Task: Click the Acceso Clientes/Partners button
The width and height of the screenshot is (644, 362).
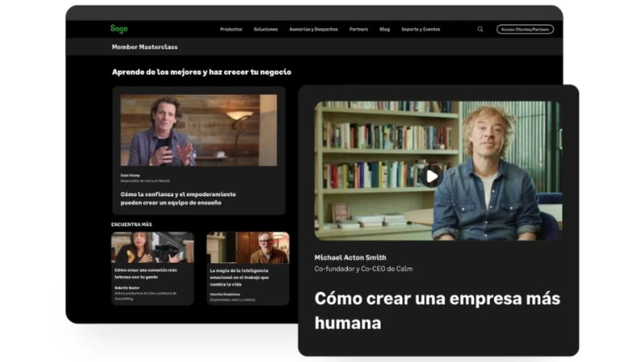Action: (x=525, y=29)
